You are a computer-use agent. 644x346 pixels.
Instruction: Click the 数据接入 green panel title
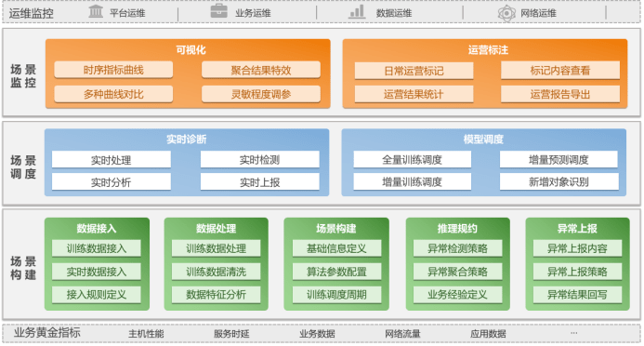(x=97, y=229)
